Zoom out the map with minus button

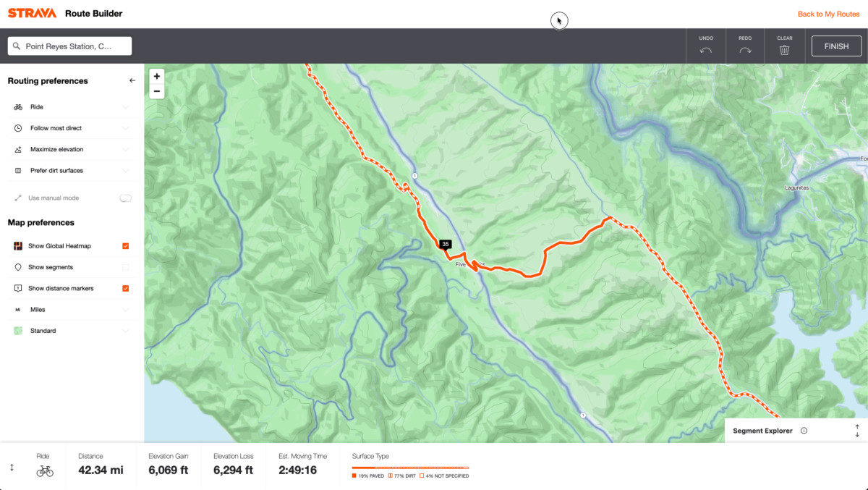coord(157,91)
